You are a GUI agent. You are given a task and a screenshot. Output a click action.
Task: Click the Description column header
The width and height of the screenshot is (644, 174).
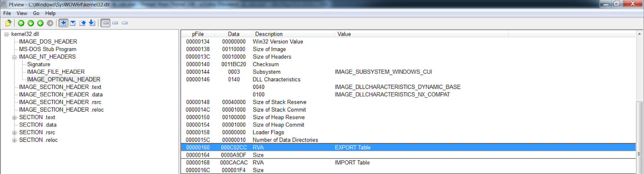click(293, 34)
